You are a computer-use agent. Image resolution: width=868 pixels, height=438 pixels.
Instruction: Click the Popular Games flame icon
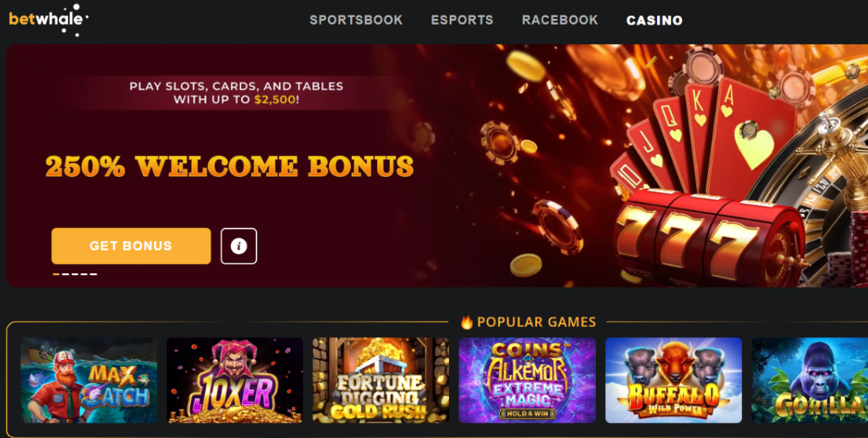467,322
